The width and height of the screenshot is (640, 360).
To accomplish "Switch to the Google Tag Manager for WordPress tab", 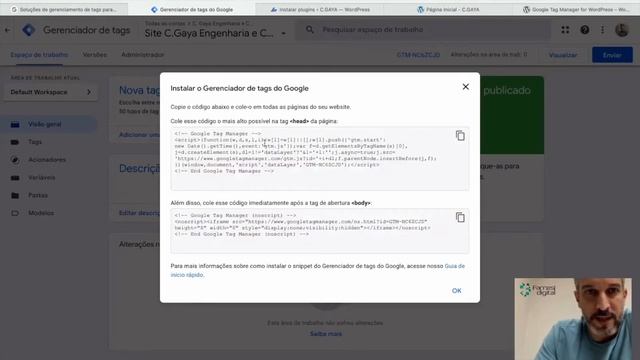I will click(x=576, y=9).
